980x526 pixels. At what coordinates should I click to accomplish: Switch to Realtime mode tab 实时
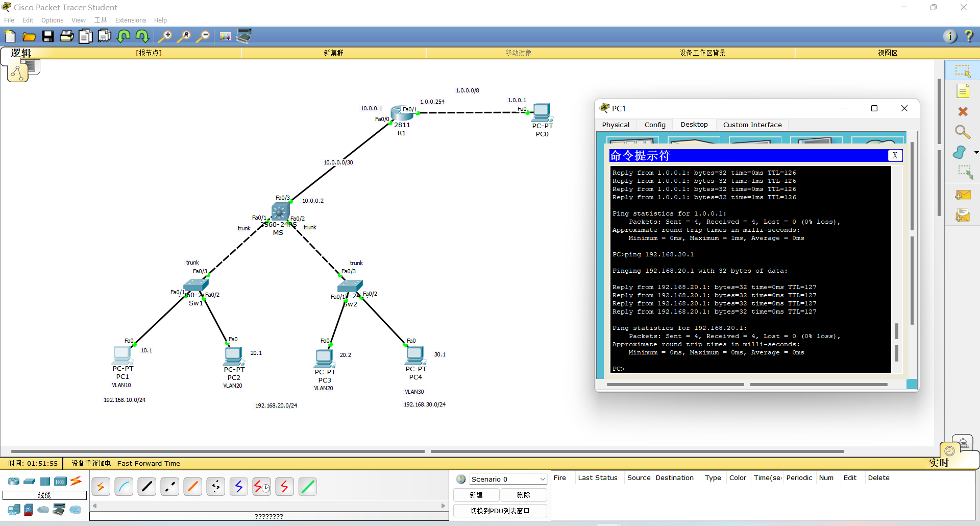point(939,463)
